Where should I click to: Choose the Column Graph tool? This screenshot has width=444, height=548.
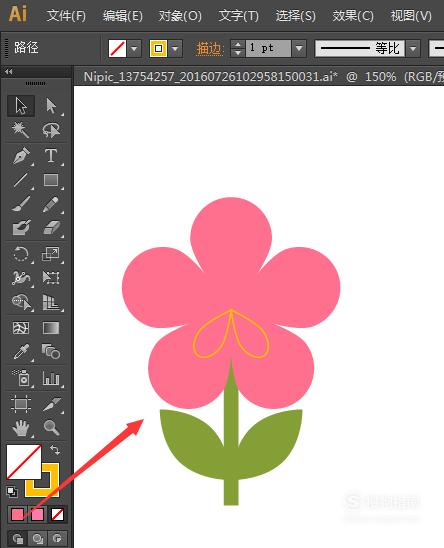[x=51, y=377]
